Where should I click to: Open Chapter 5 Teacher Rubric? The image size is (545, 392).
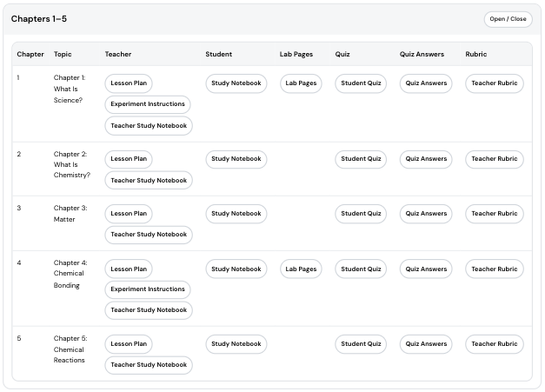point(494,344)
